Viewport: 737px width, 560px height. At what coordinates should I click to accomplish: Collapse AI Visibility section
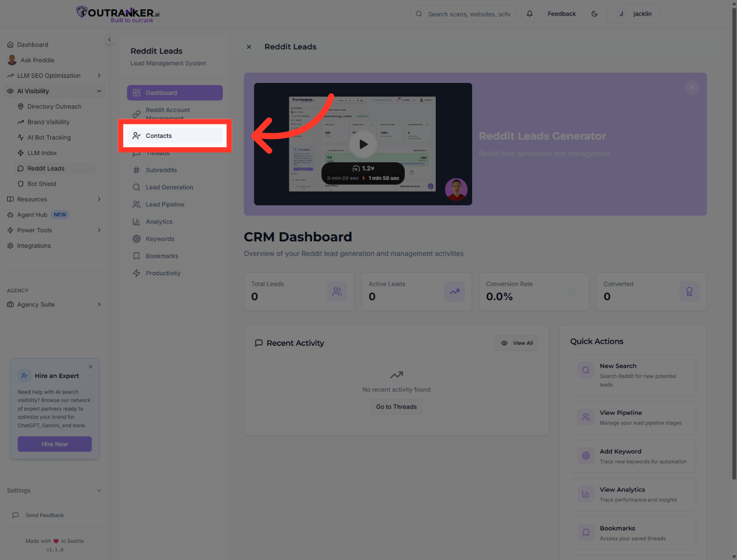coord(54,91)
